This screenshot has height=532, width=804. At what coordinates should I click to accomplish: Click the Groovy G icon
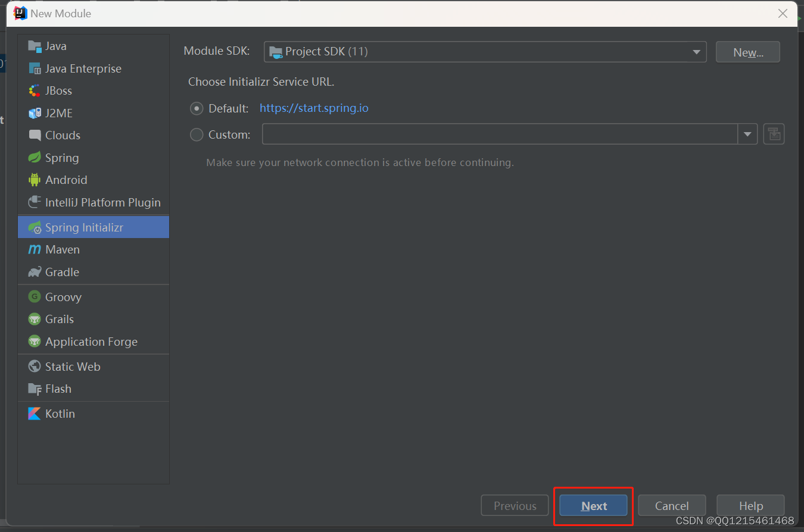35,297
